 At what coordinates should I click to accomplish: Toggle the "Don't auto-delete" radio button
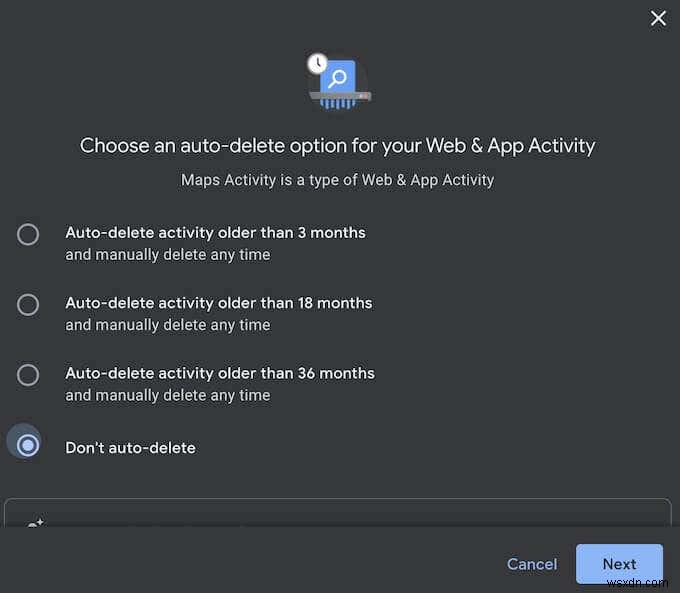[28, 445]
